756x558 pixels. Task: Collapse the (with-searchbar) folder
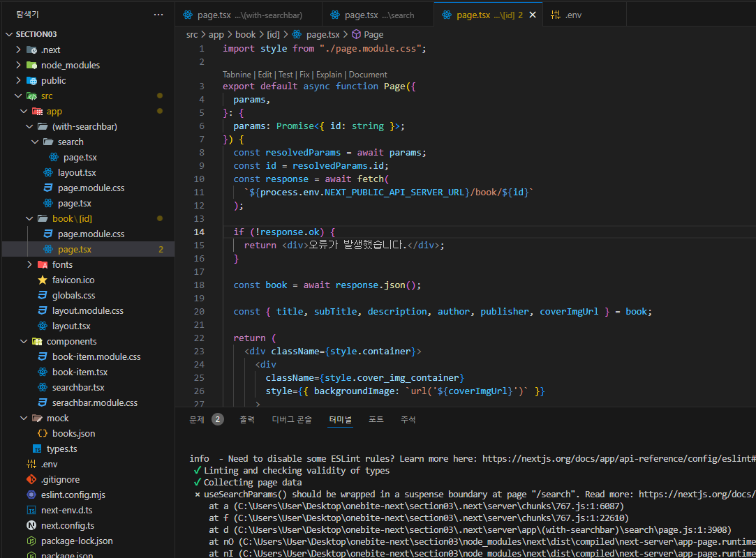click(29, 127)
